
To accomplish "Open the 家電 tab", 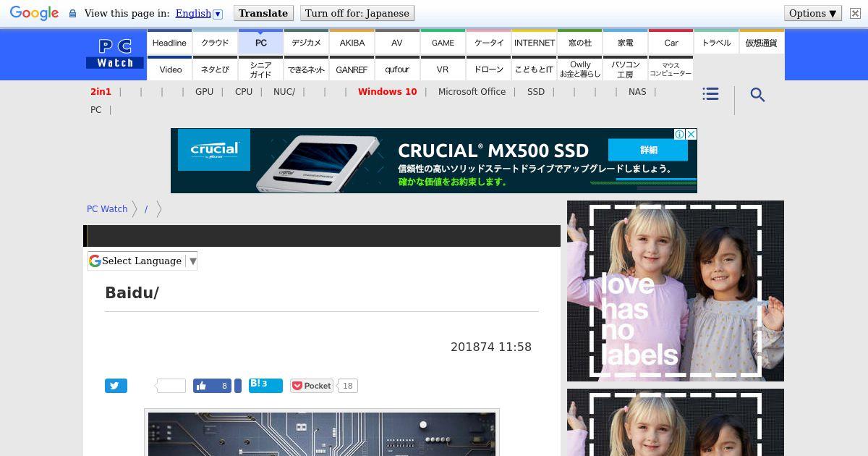I will pyautogui.click(x=626, y=42).
